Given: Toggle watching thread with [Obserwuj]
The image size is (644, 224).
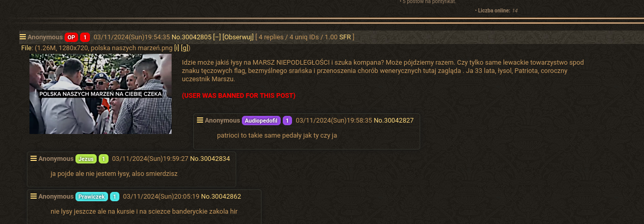Looking at the screenshot, I should point(238,37).
